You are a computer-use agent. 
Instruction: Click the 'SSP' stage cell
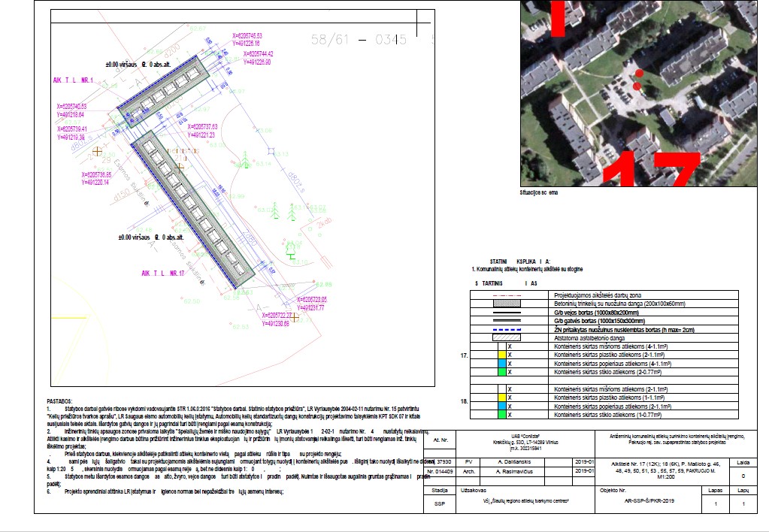coord(440,503)
